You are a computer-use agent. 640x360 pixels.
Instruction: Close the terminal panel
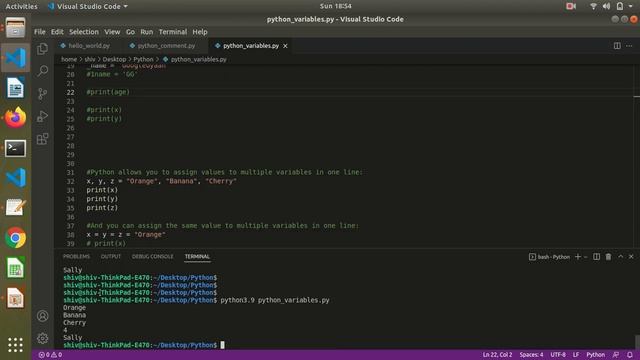coord(631,257)
